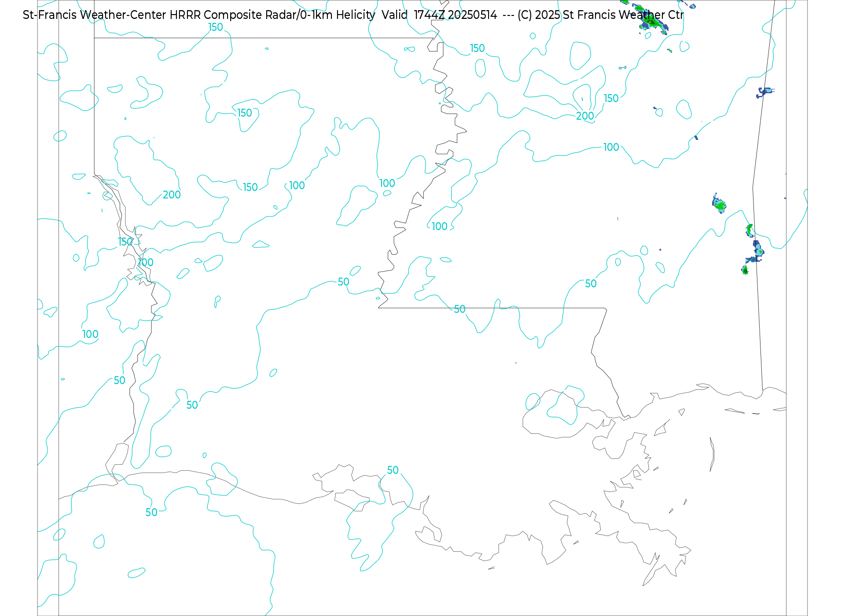
Task: Click the "(C) 2025 St Francis Weather Ctr" copyright text
Action: click(x=601, y=15)
